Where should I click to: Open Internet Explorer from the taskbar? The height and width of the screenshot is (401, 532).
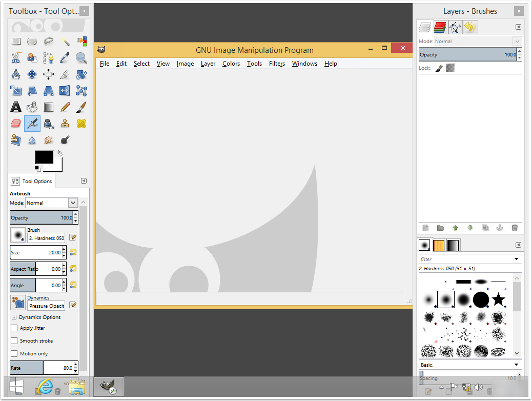tap(46, 387)
